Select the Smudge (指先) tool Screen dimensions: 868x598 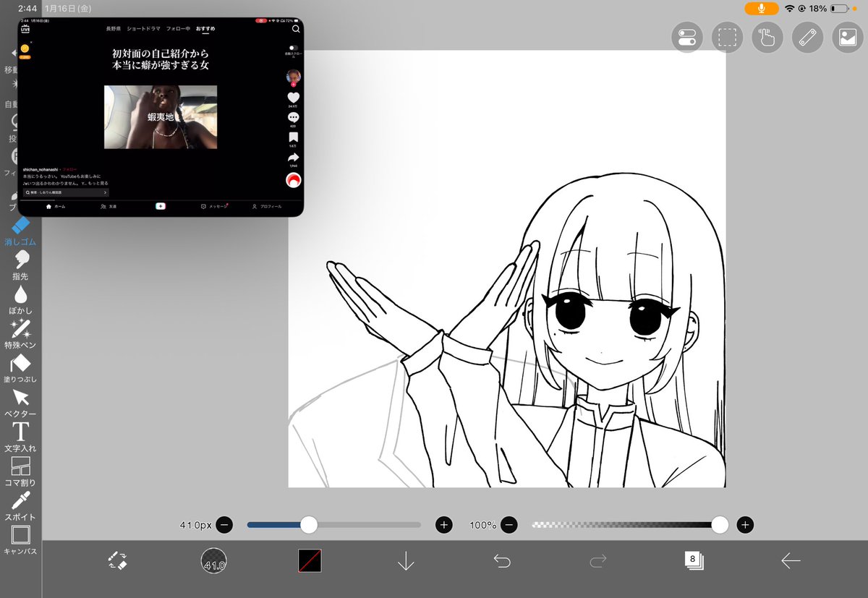20,265
